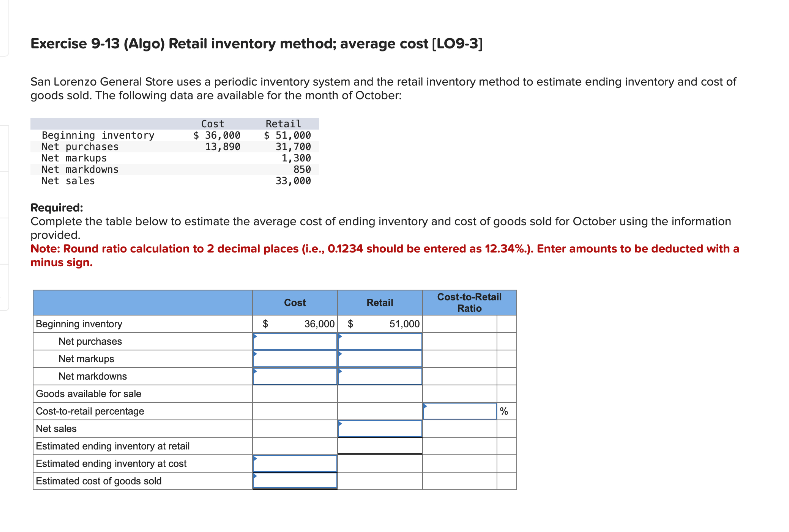Click the Net markups Retail input field

379,359
